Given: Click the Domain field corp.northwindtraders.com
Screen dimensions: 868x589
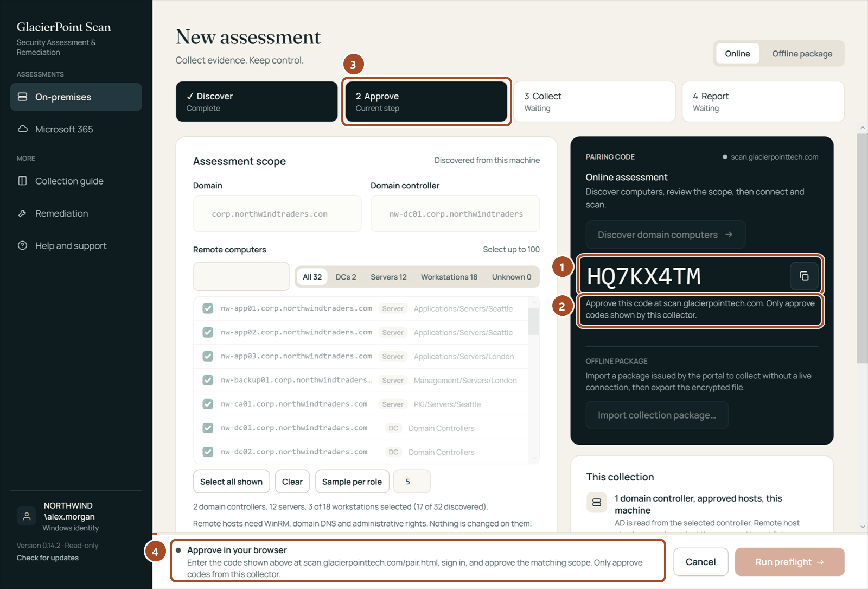Looking at the screenshot, I should (277, 214).
